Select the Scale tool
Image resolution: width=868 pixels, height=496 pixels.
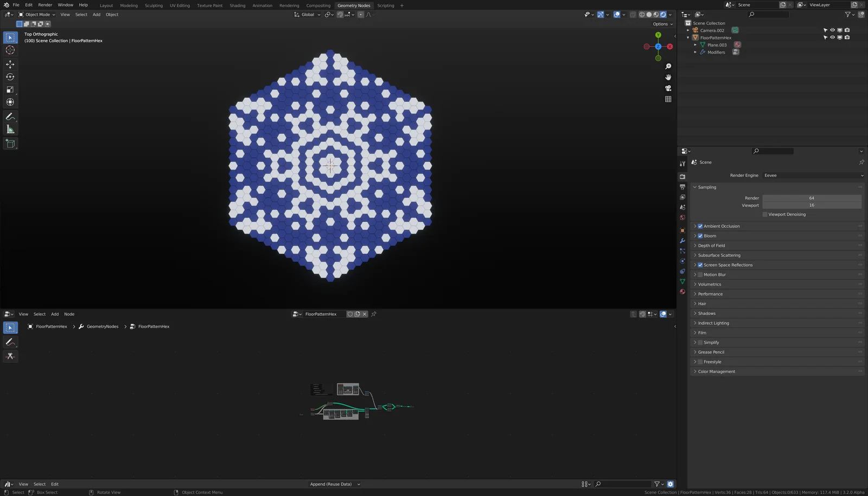pos(10,89)
